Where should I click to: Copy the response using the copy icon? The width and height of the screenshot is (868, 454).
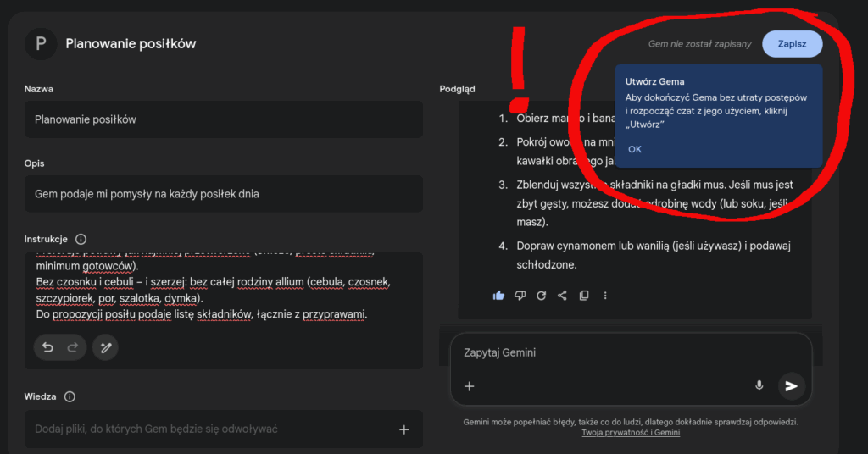[583, 295]
